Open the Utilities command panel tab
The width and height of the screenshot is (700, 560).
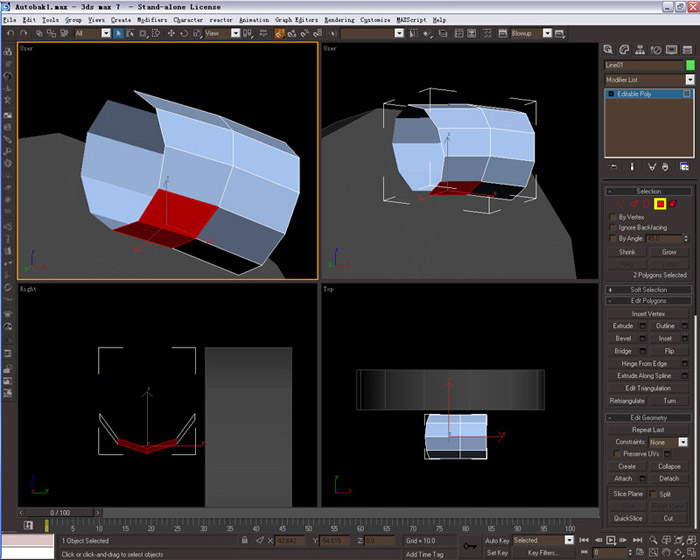pos(688,50)
